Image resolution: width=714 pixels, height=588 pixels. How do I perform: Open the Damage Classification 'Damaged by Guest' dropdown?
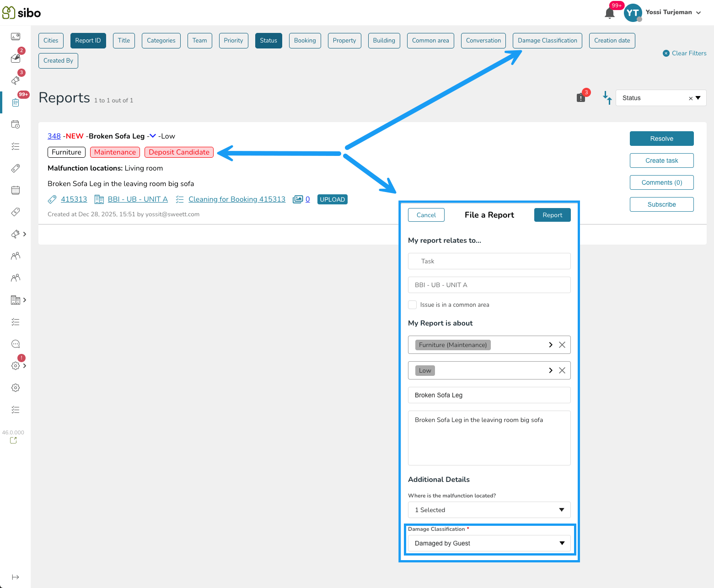point(489,543)
